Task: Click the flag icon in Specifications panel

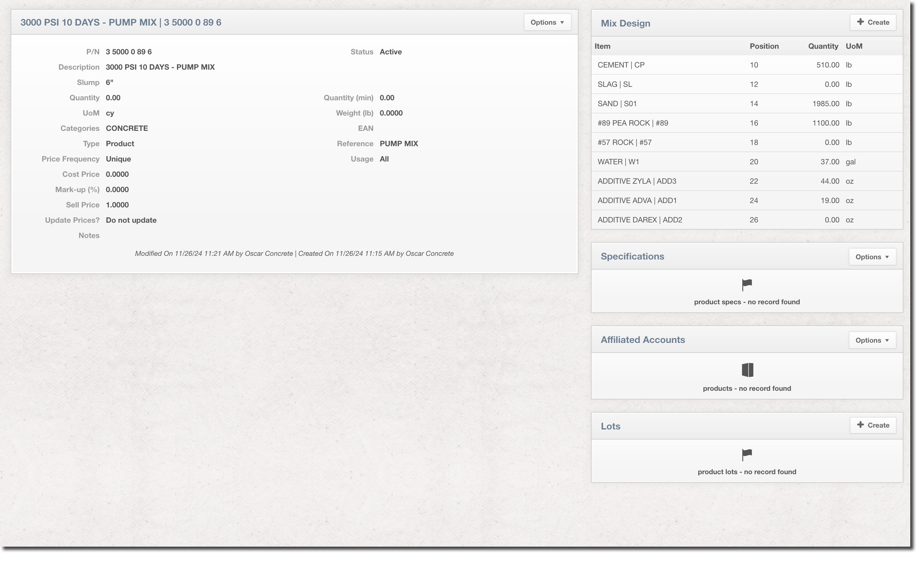Action: [747, 285]
